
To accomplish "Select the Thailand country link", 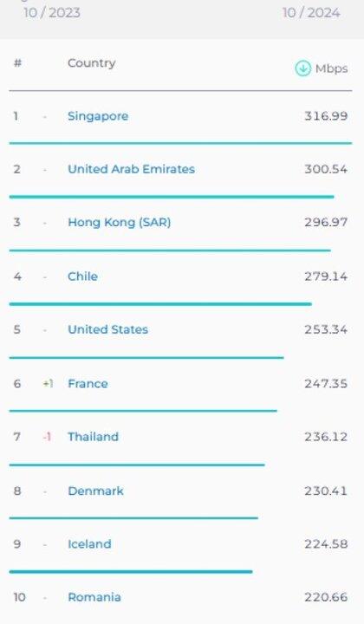I will point(93,437).
